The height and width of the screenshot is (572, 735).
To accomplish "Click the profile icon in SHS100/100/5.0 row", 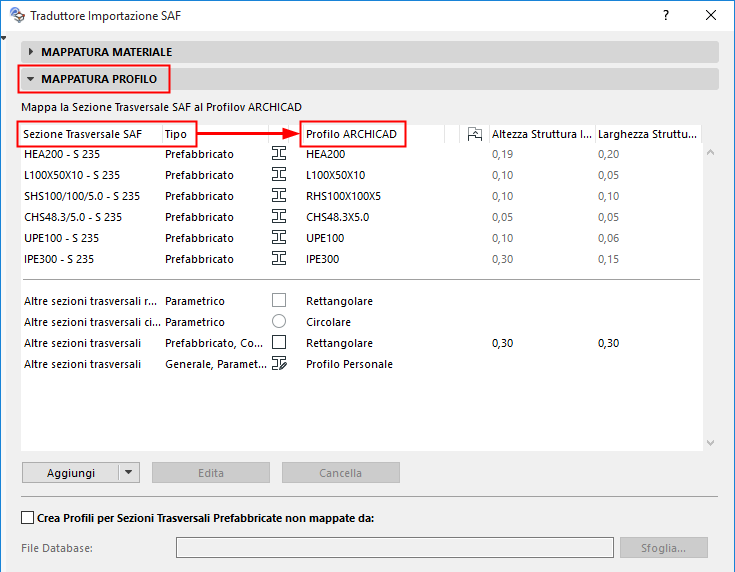I will pyautogui.click(x=279, y=196).
